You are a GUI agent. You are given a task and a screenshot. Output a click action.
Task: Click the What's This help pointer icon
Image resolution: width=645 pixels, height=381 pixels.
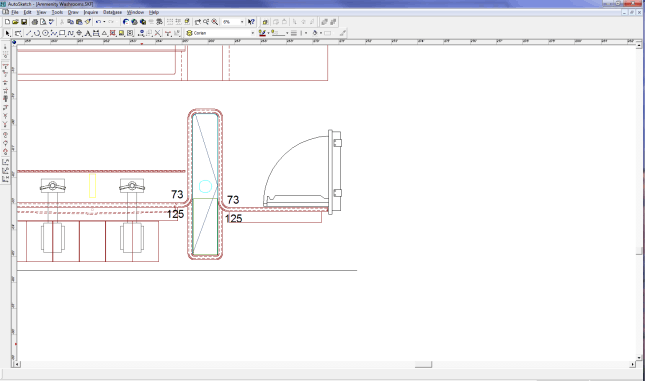click(251, 22)
